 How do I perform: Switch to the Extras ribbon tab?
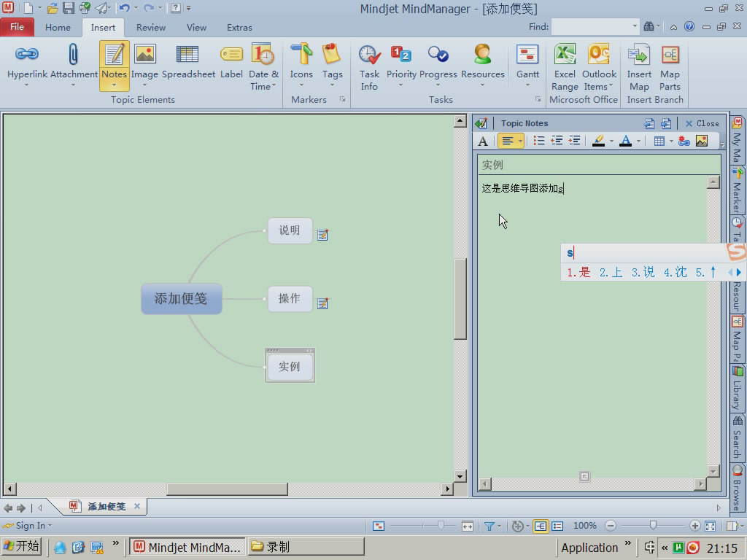tap(239, 27)
